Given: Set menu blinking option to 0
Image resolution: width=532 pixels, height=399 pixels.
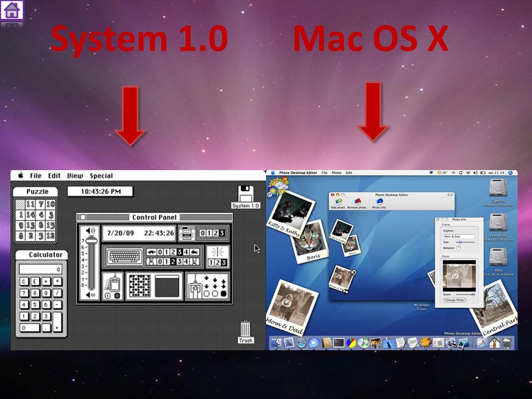Looking at the screenshot, I should click(203, 233).
